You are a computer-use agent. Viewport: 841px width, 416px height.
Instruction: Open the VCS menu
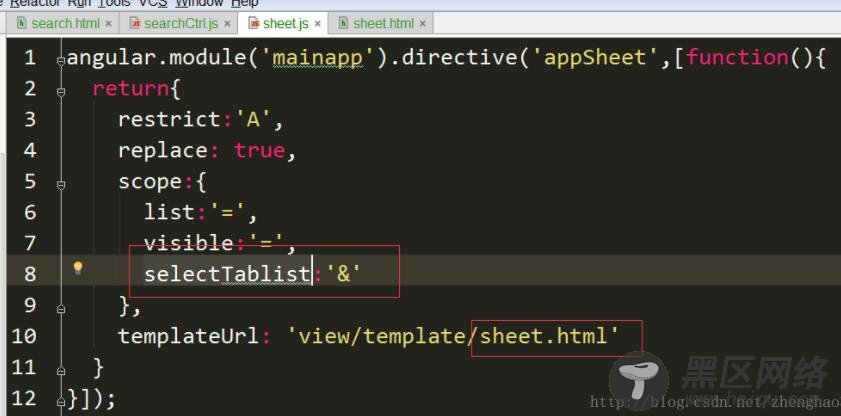pos(153,3)
